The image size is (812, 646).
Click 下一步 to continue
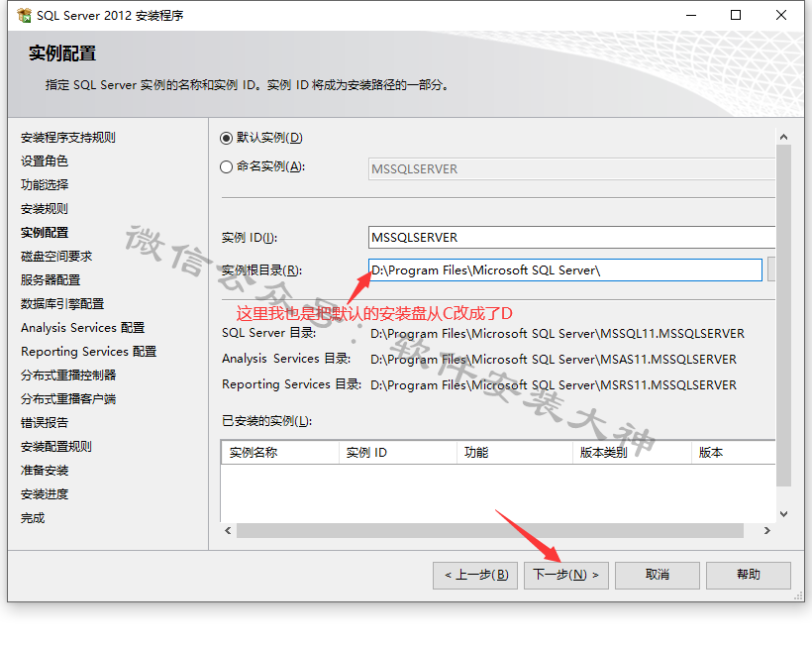(566, 575)
